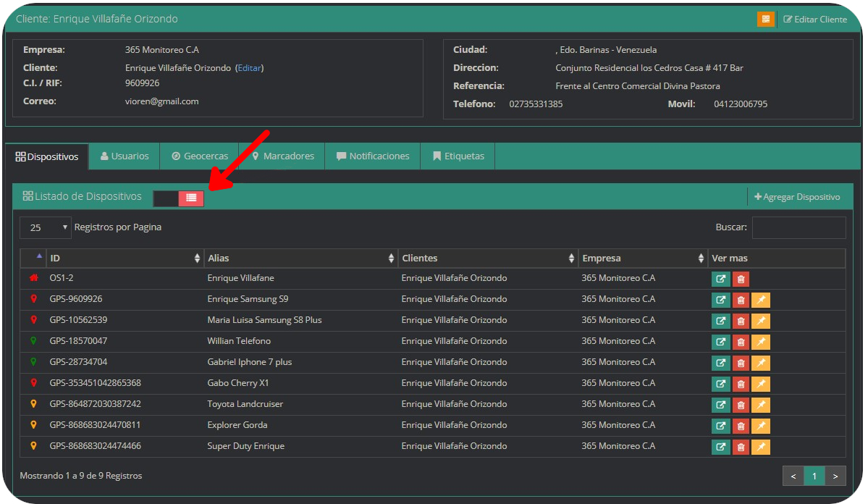Open details for device GPS-9609926

[720, 301]
